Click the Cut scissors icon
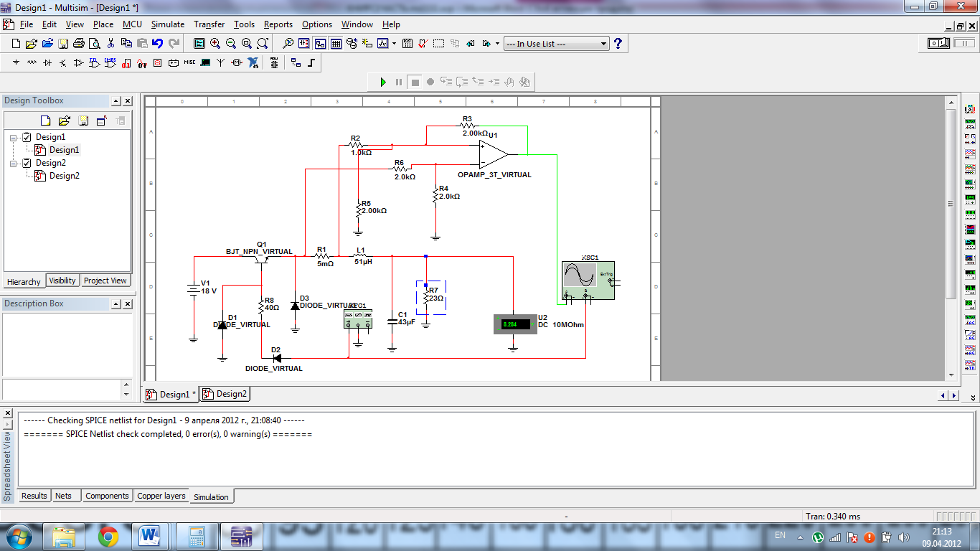Viewport: 980px width, 551px height. pyautogui.click(x=110, y=44)
